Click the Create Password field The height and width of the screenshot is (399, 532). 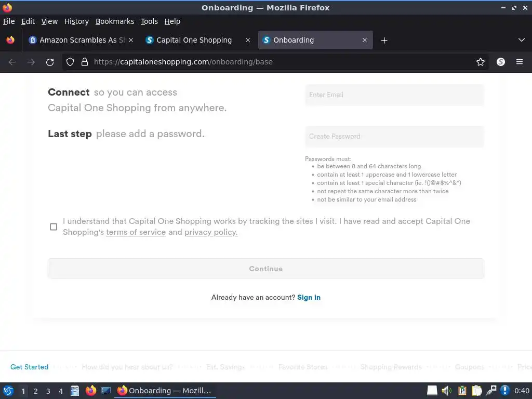pyautogui.click(x=395, y=137)
